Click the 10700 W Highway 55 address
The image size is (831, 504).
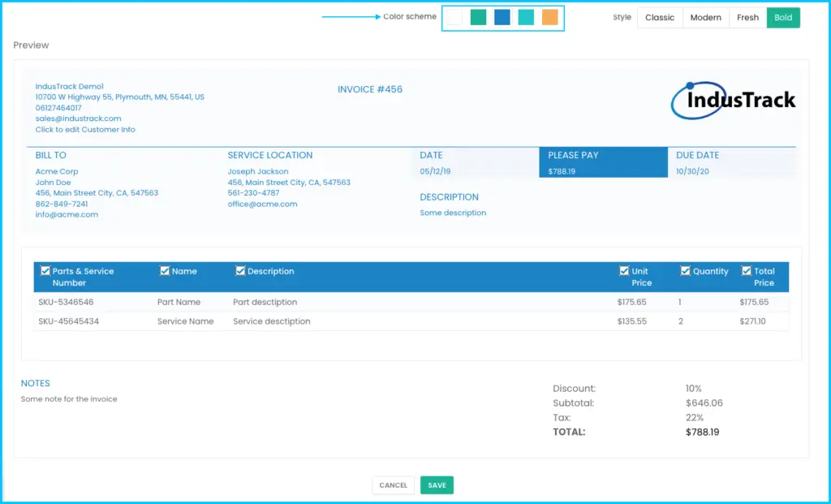coord(120,97)
